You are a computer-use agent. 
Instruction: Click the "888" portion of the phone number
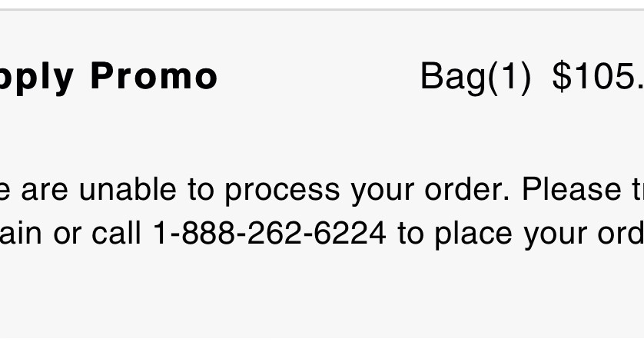[208, 233]
